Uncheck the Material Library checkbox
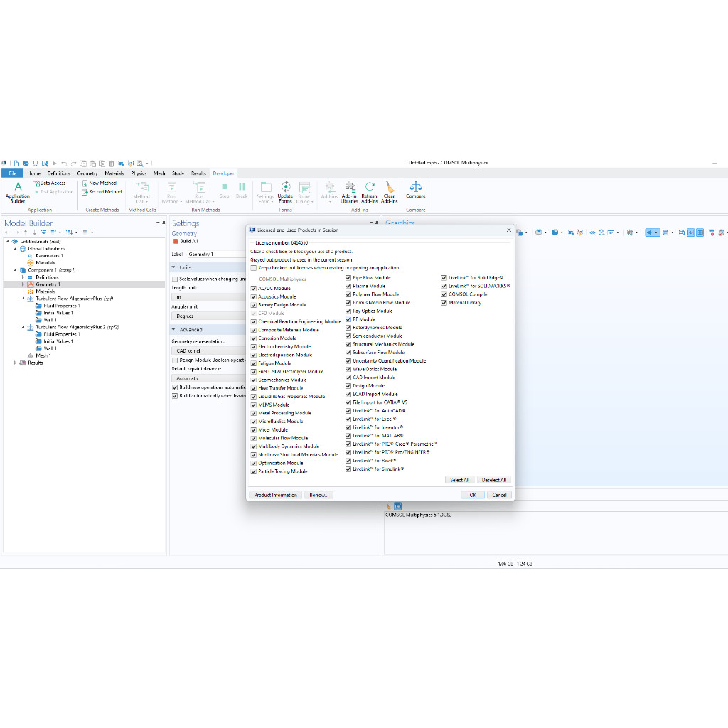 pos(444,303)
